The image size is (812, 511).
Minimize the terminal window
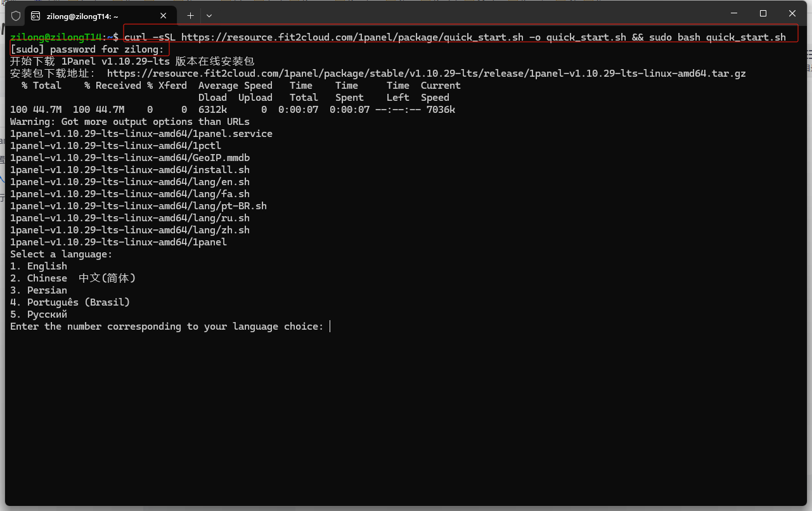tap(734, 13)
